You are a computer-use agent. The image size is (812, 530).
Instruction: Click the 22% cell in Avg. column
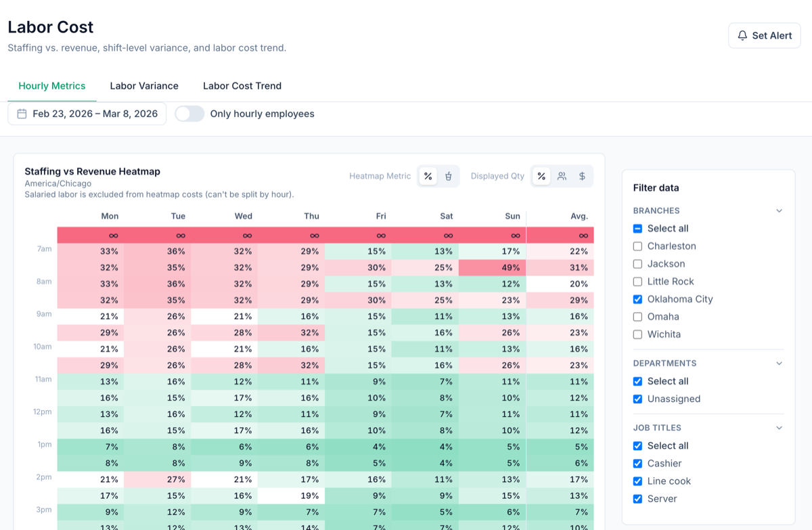pos(560,251)
